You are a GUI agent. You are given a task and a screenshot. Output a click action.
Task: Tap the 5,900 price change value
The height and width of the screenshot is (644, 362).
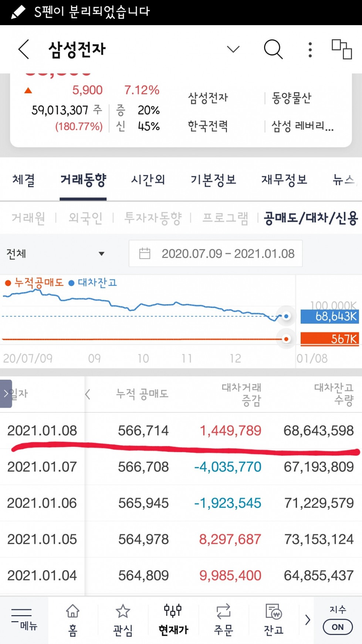pos(87,90)
